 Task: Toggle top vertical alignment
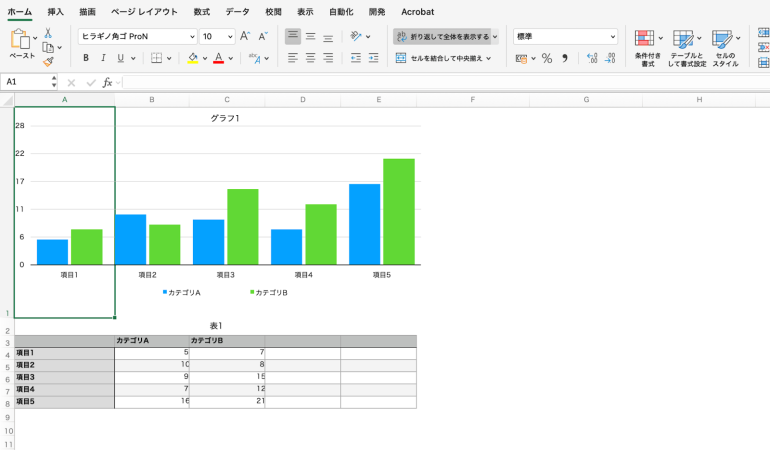(x=293, y=36)
